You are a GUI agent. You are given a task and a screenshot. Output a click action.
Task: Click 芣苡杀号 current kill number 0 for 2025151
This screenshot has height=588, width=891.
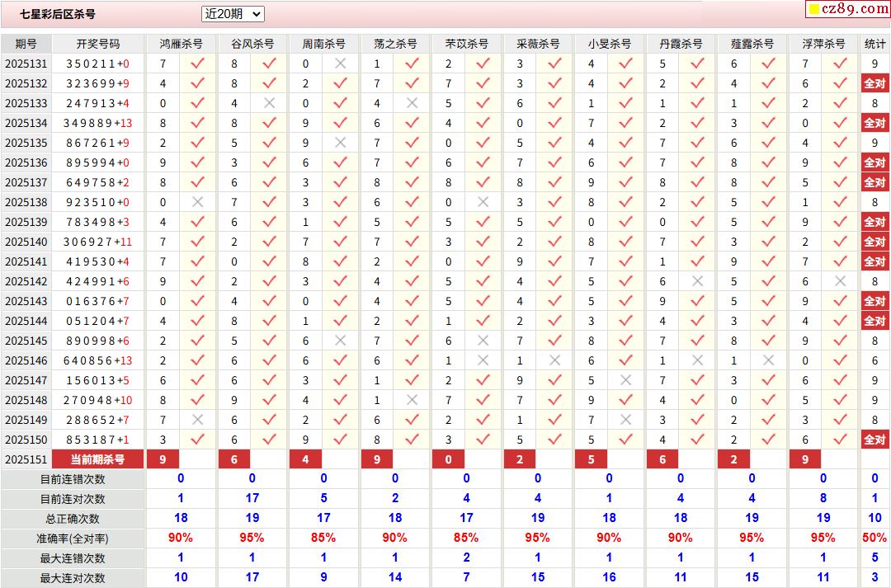(x=448, y=459)
